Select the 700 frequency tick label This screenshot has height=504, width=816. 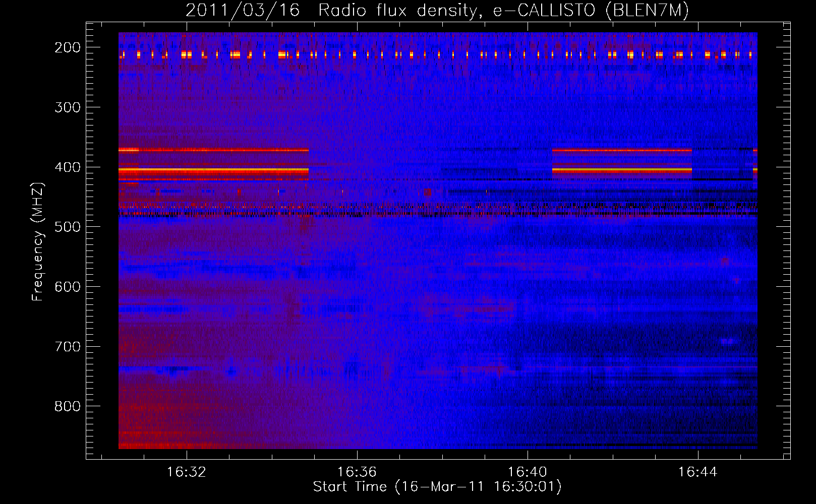pyautogui.click(x=68, y=347)
